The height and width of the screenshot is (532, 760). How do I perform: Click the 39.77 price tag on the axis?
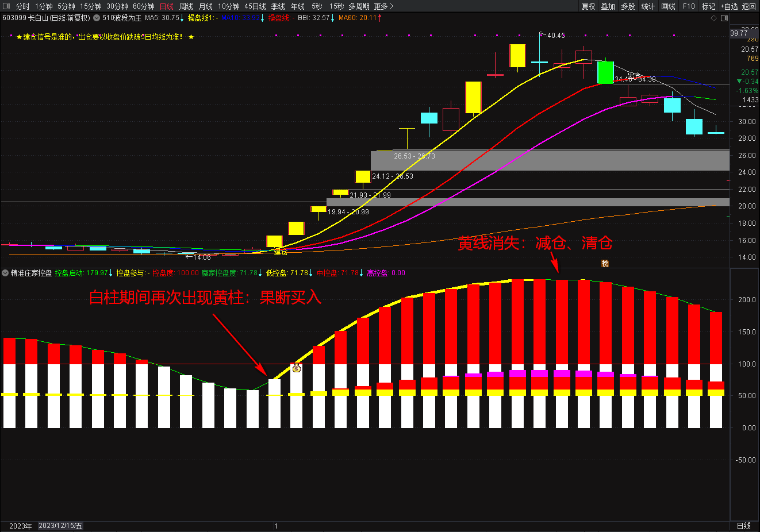pos(739,33)
